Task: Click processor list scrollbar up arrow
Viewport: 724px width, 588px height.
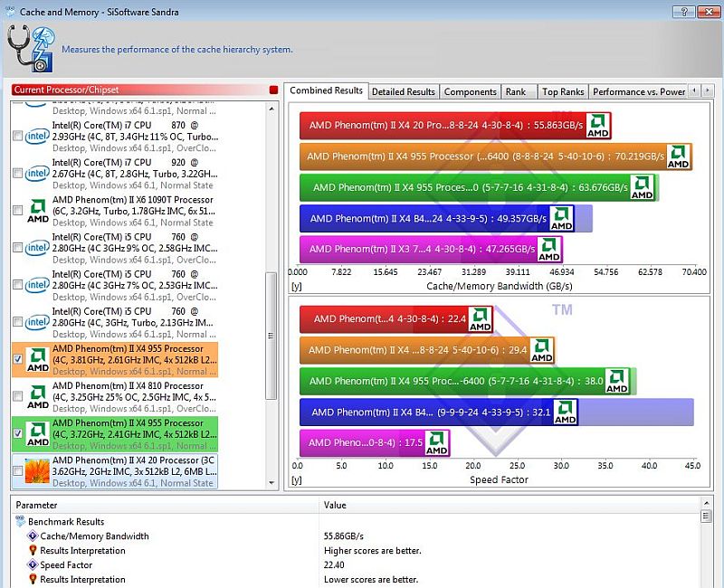Action: pos(271,109)
